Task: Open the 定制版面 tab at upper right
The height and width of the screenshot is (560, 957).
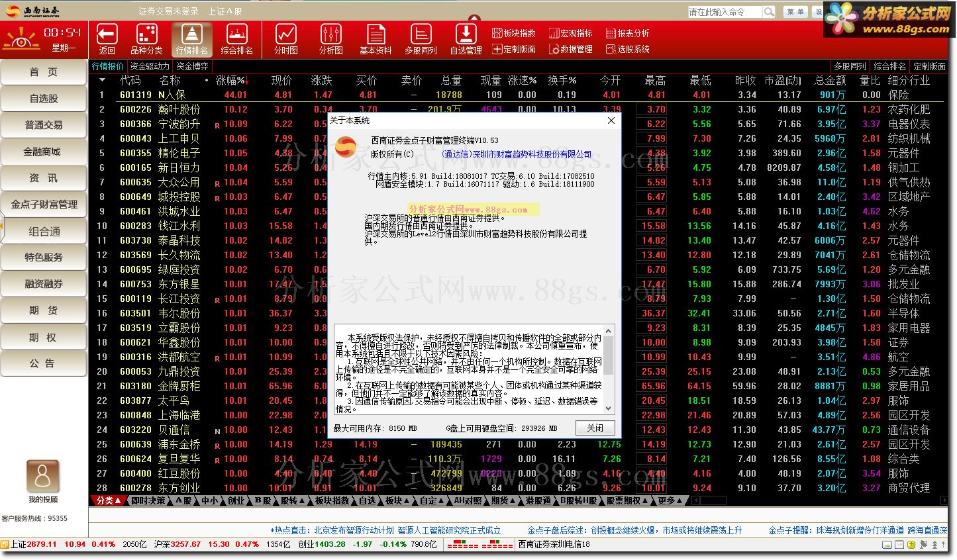Action: click(x=929, y=66)
